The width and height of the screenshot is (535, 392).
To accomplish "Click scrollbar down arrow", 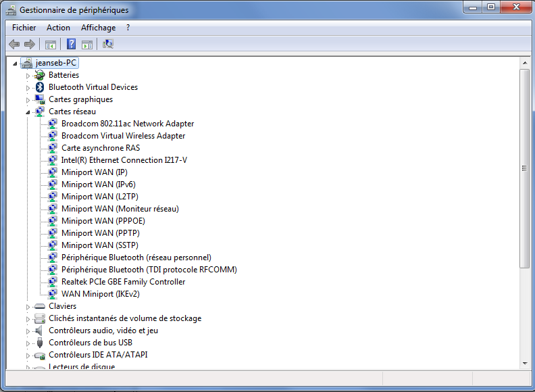I will coord(524,364).
